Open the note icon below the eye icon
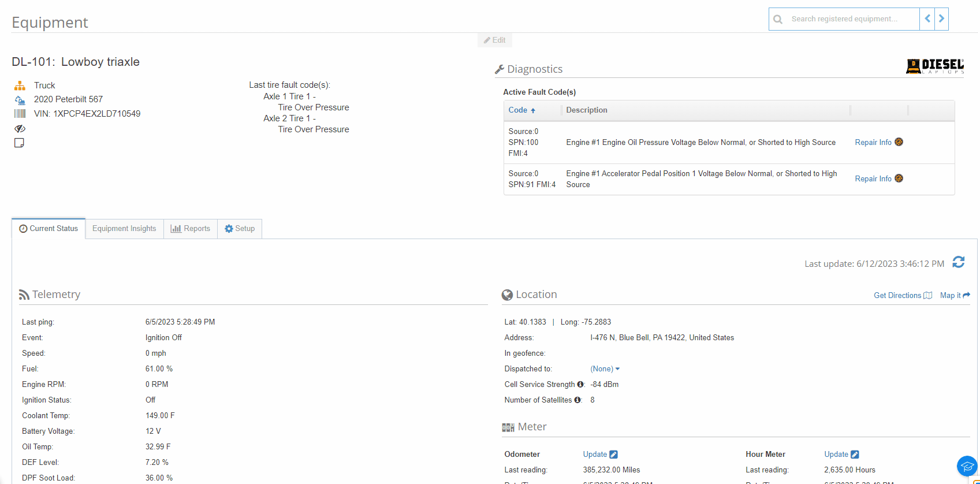Image resolution: width=980 pixels, height=484 pixels. (x=19, y=143)
